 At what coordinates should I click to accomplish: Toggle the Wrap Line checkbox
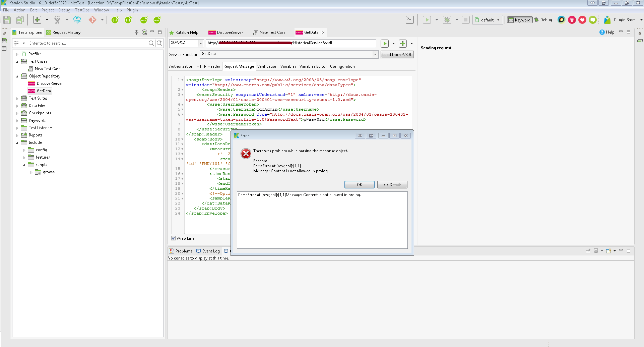tap(173, 238)
